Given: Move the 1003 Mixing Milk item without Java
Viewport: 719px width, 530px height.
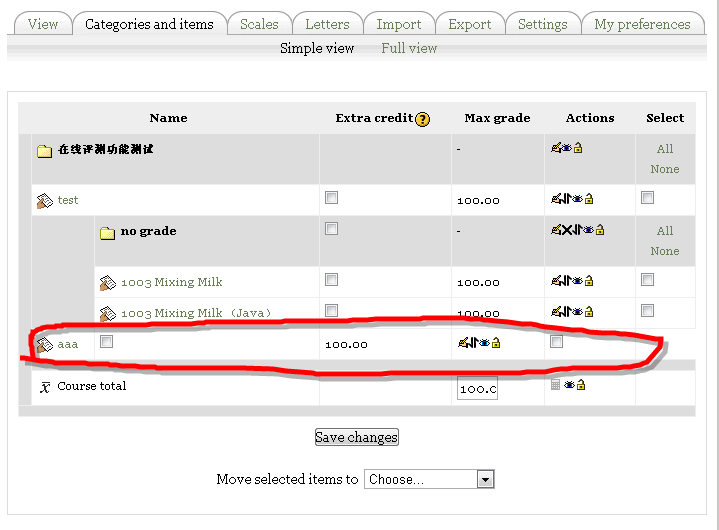Looking at the screenshot, I should (x=567, y=281).
